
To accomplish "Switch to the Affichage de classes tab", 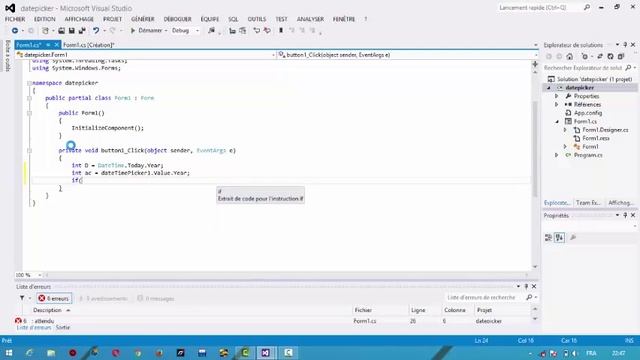I will click(620, 203).
